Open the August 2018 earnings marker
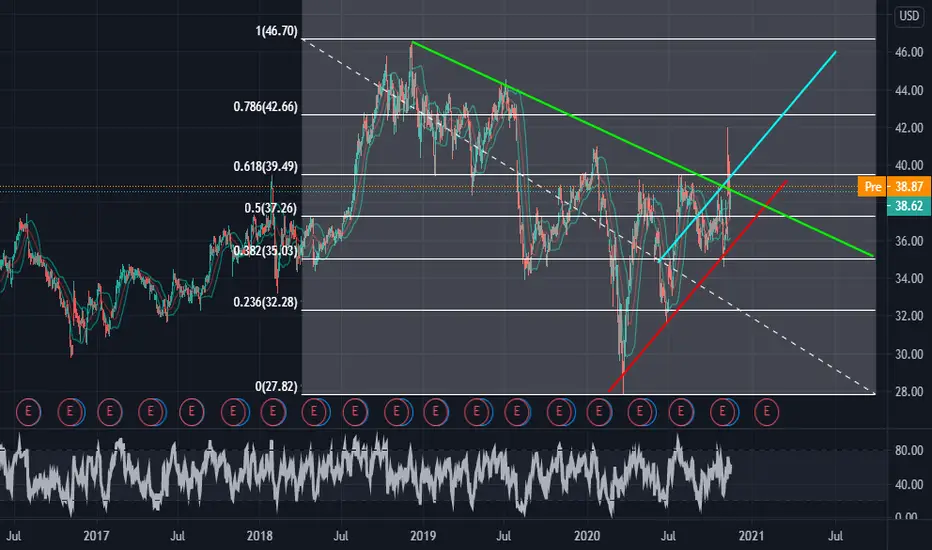This screenshot has height=550, width=932. coord(355,411)
